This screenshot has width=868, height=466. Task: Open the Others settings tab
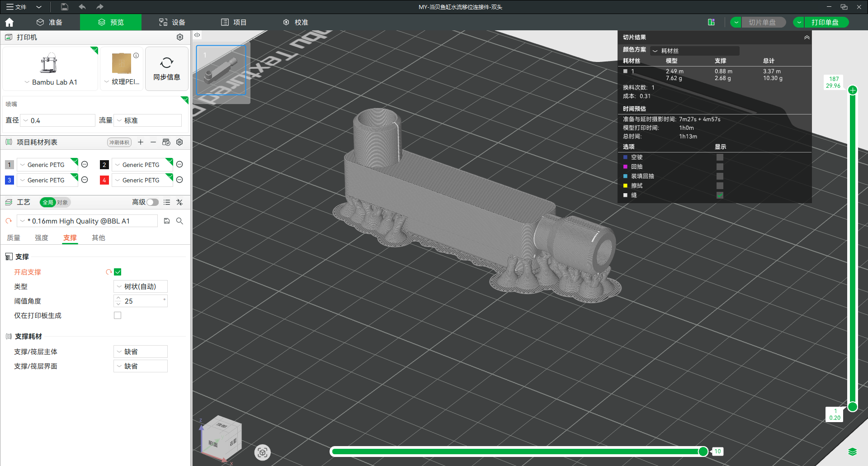point(99,238)
